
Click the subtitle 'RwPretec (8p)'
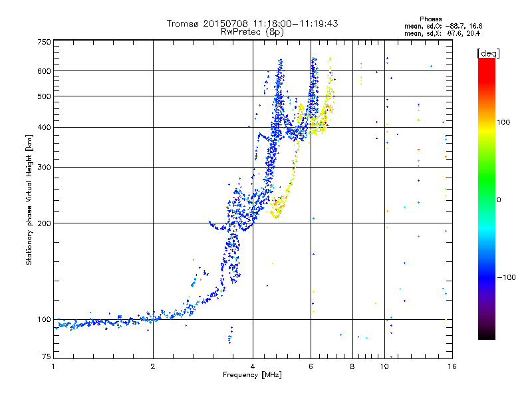(x=252, y=32)
